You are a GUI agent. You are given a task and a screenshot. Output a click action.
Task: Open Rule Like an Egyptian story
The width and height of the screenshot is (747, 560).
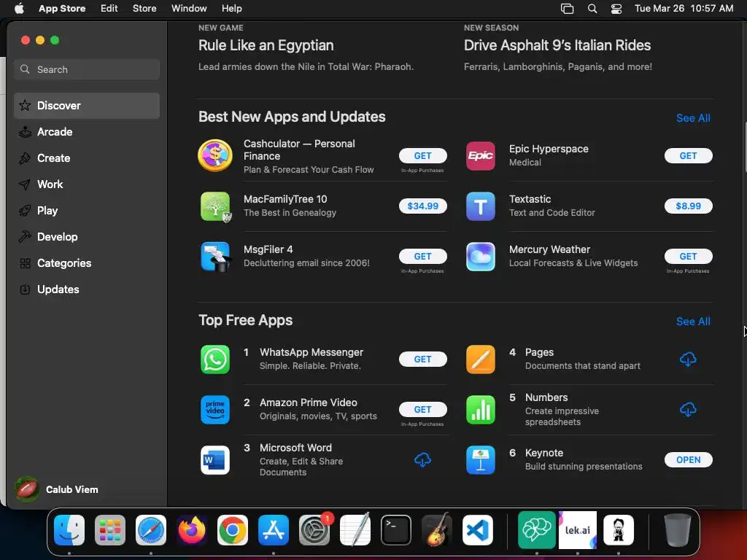266,46
